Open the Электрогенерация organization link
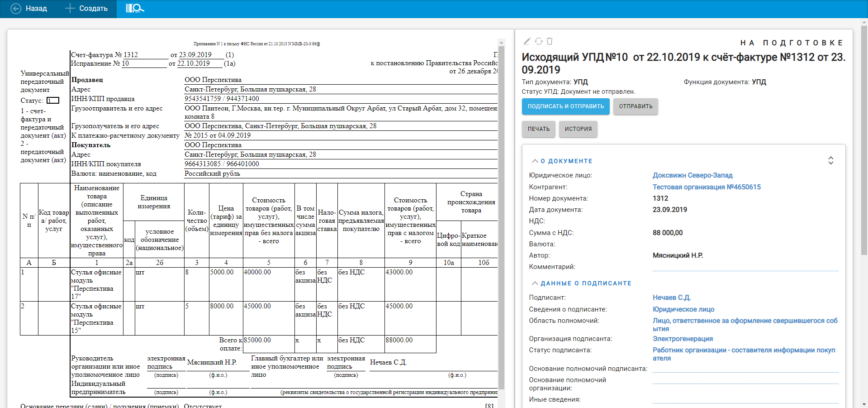The height and width of the screenshot is (408, 868). pyautogui.click(x=683, y=339)
